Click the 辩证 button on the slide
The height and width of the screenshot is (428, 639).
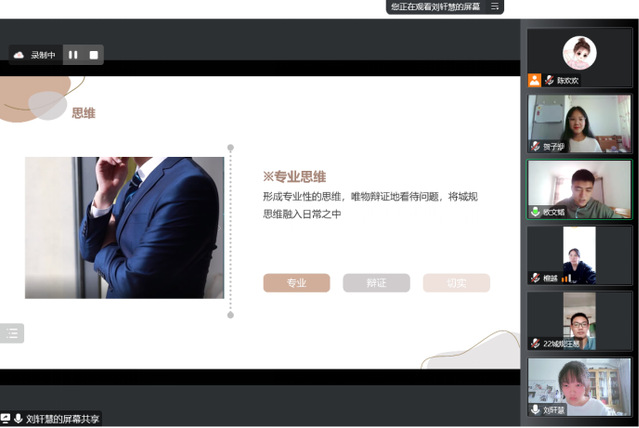[x=376, y=283]
